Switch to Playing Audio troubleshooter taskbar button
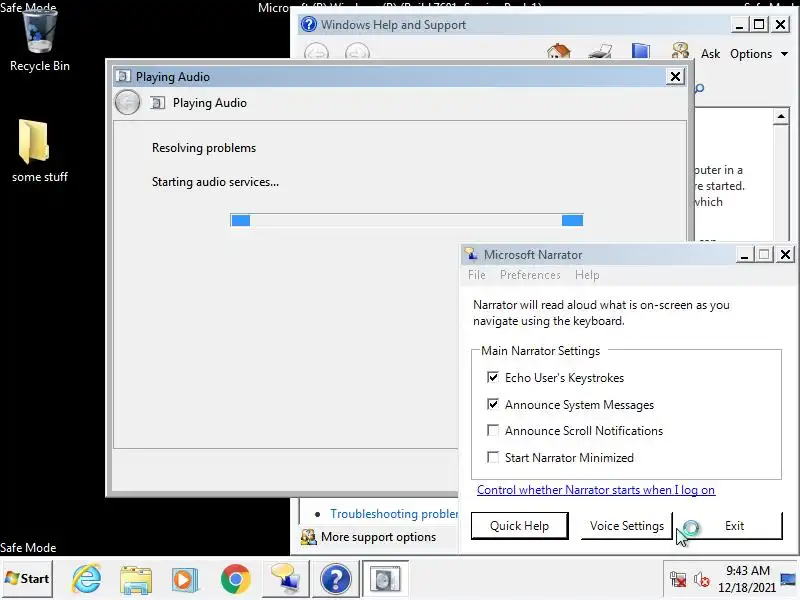Viewport: 800px width, 600px height. tap(385, 579)
